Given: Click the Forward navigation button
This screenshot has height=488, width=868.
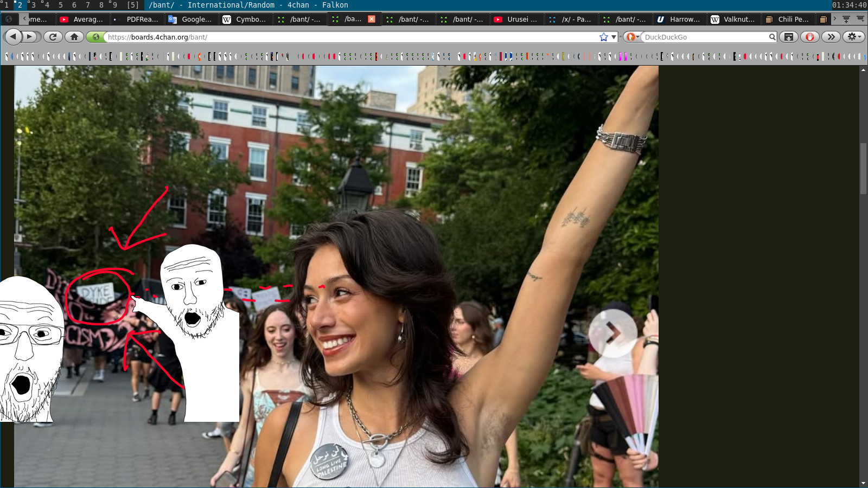Looking at the screenshot, I should tap(31, 37).
